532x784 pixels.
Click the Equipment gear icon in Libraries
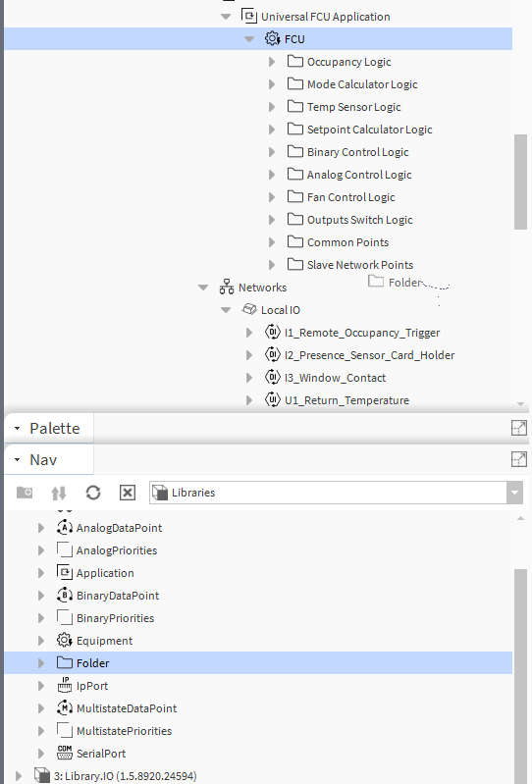tap(65, 640)
